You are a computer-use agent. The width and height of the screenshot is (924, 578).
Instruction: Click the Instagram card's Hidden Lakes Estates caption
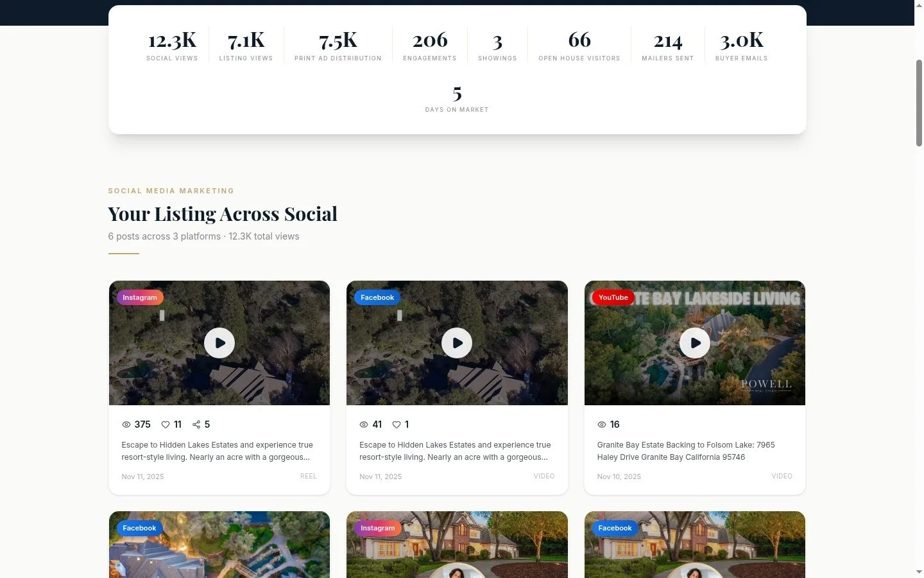pyautogui.click(x=218, y=451)
